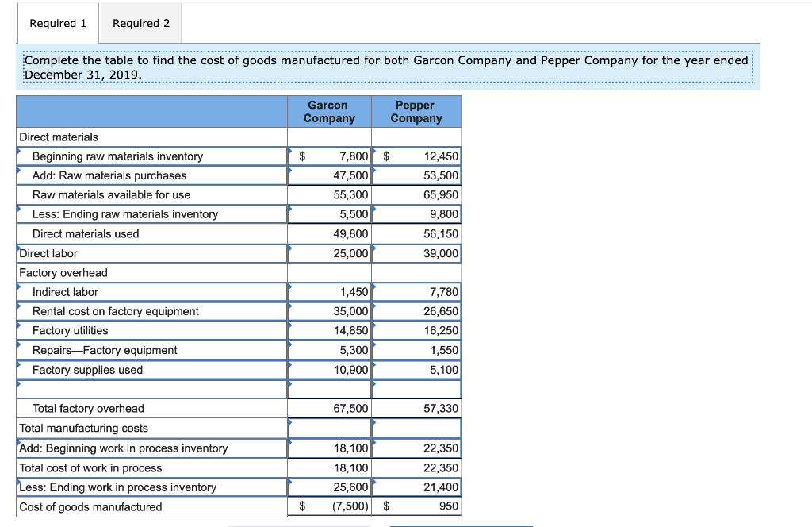The image size is (812, 527).
Task: Click Pepper beginning work in process 22,350 field
Action: tap(416, 448)
